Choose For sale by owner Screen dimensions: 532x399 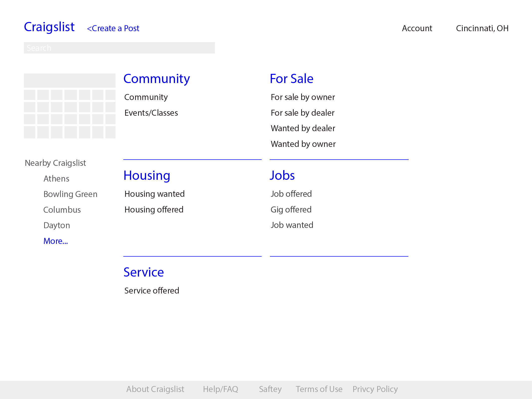(303, 97)
